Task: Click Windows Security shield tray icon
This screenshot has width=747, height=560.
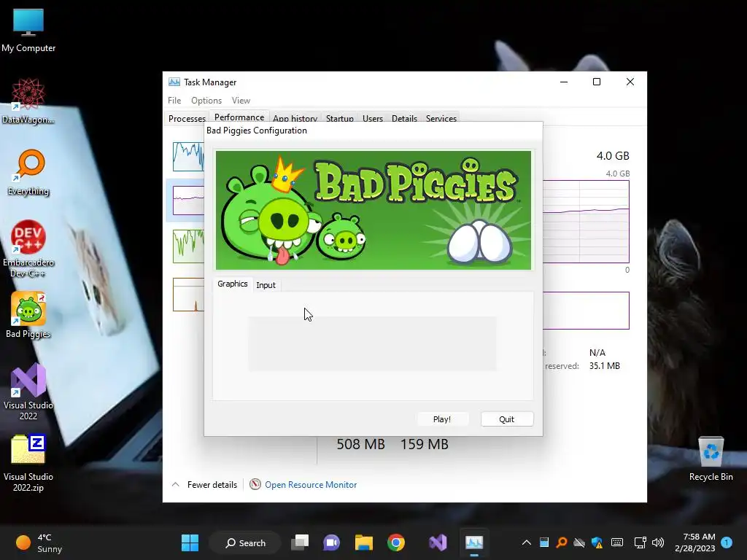Action: pos(597,542)
